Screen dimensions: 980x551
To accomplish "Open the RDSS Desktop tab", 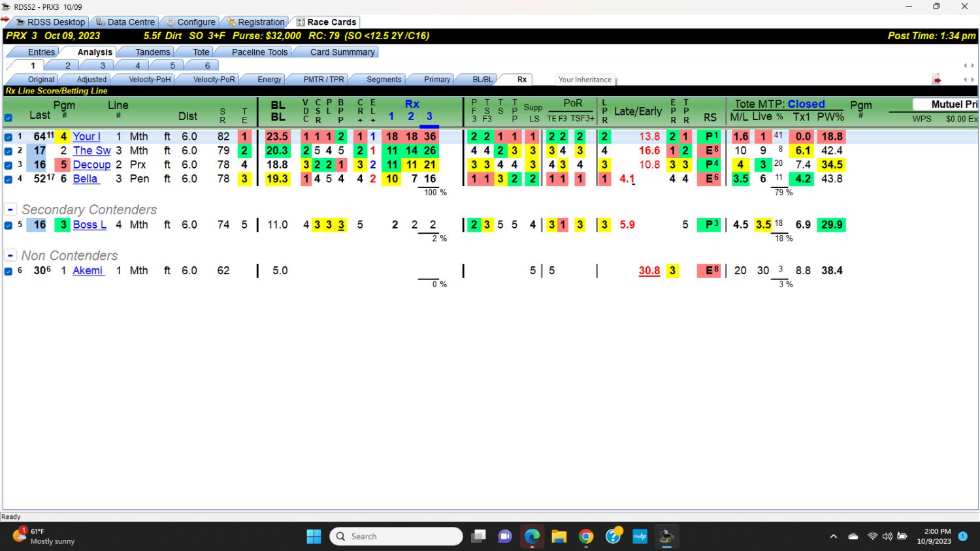I will tap(50, 22).
